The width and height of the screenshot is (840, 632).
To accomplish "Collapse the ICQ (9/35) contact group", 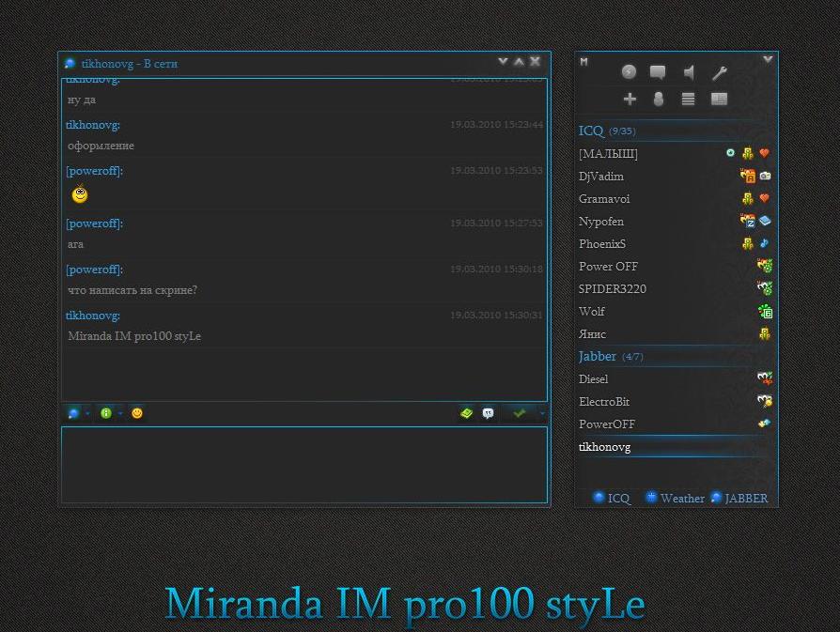I will coord(591,131).
